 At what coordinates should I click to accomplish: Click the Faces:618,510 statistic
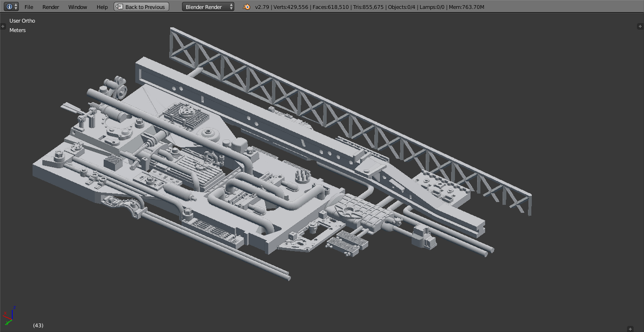pos(330,7)
